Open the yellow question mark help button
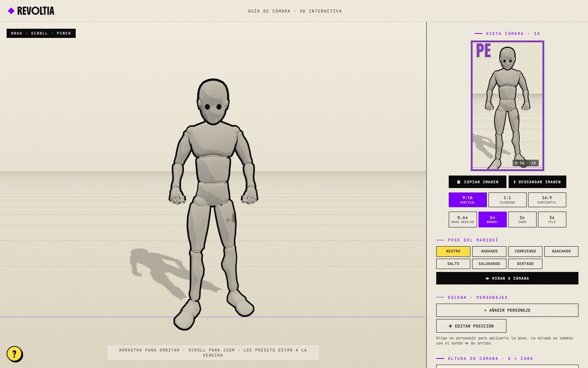 tap(14, 354)
